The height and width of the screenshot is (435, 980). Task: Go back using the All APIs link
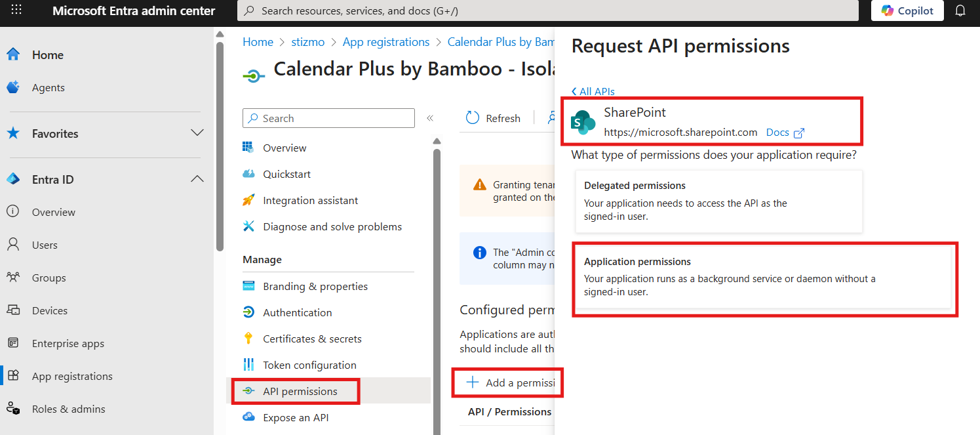(x=593, y=91)
